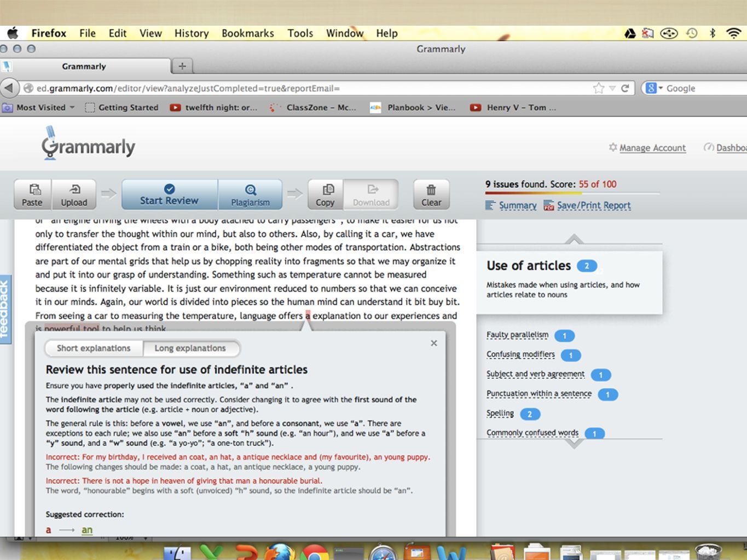The width and height of the screenshot is (747, 560).
Task: Select the Grammarly browser tab
Action: (85, 66)
